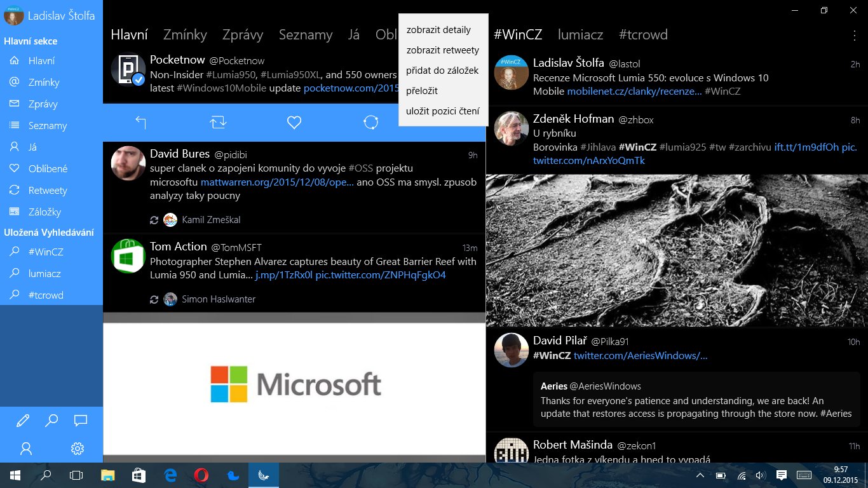Open Oblíbené in the sidebar
This screenshot has width=868, height=488.
[51, 169]
